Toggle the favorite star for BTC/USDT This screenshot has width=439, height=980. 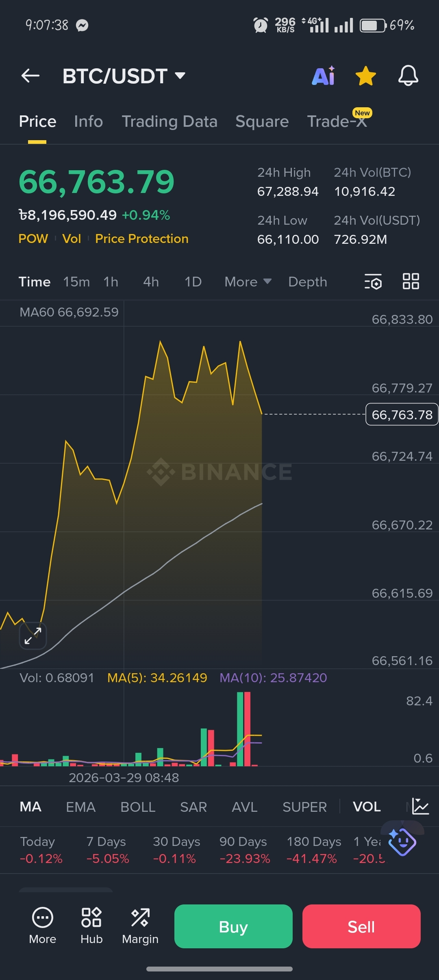coord(365,76)
